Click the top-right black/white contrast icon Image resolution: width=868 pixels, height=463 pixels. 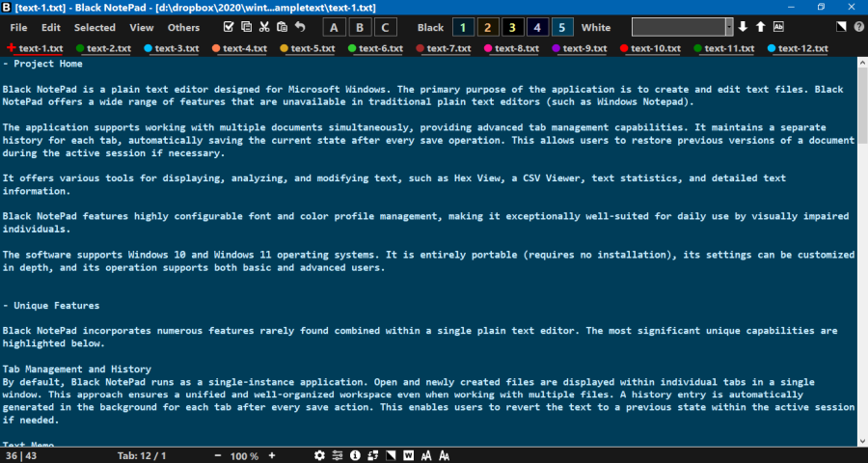841,27
